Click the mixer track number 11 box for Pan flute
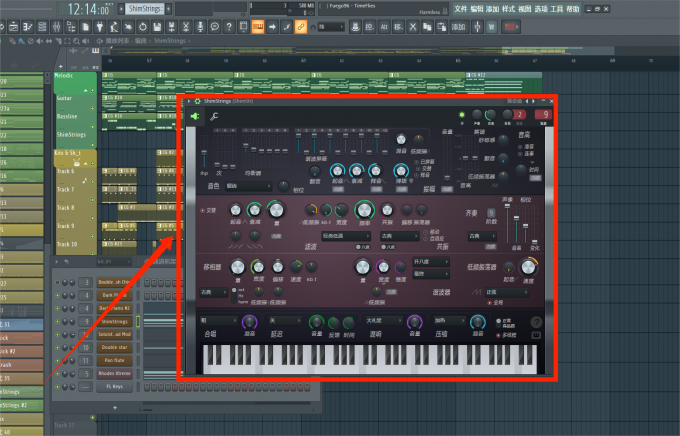The image size is (680, 436). click(x=86, y=361)
